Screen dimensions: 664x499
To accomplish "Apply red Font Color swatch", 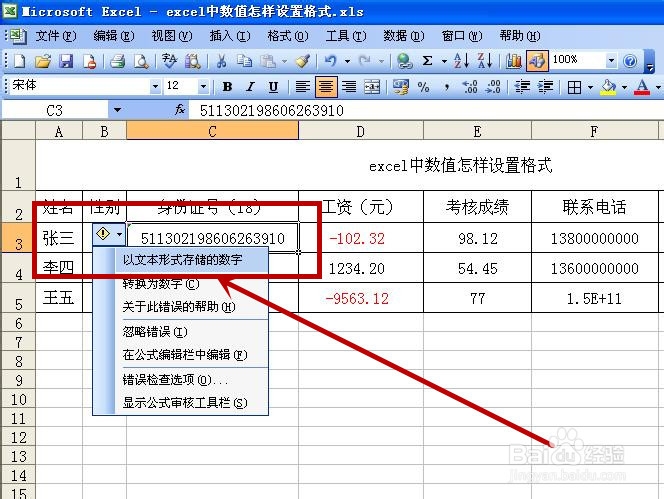I will click(x=642, y=87).
